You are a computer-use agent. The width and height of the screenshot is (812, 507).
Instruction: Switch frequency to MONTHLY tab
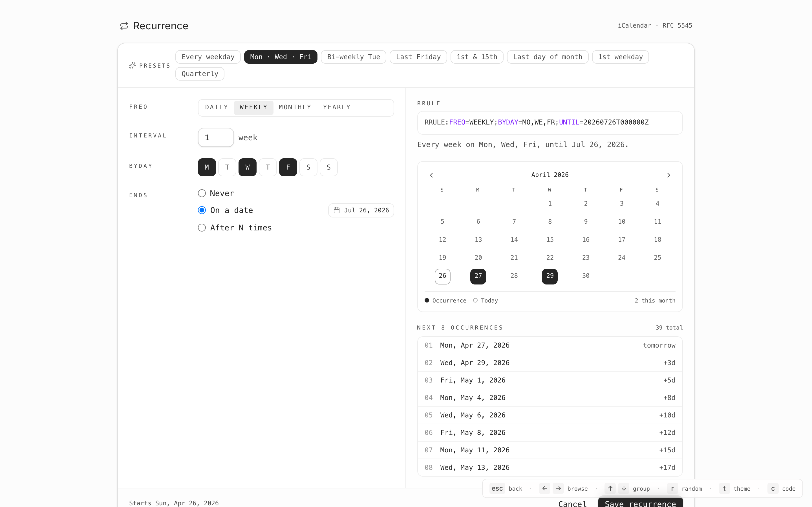pos(295,107)
